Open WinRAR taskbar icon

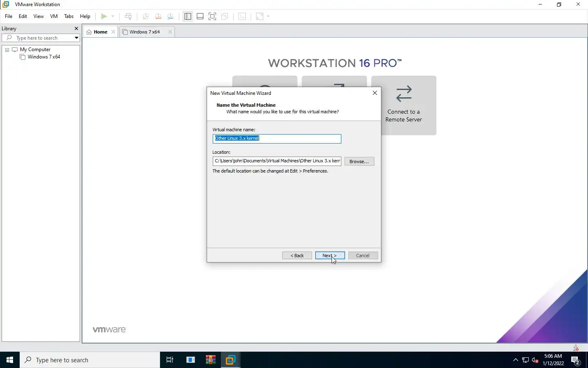coord(211,360)
